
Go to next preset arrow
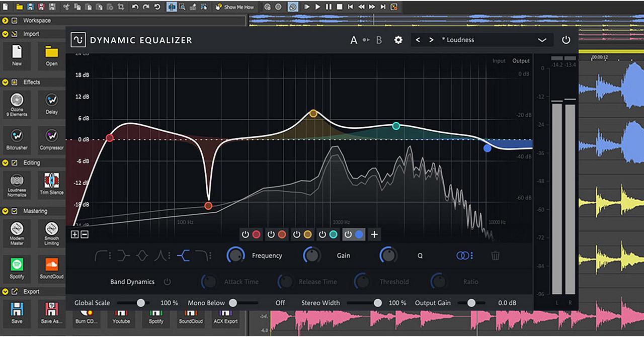431,40
